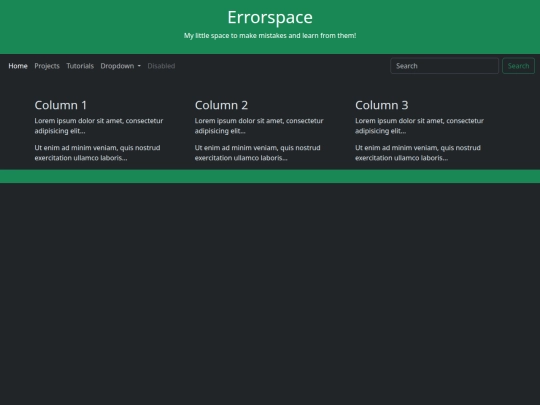Click the tagline under Errorspace
The height and width of the screenshot is (405, 540).
pyautogui.click(x=270, y=35)
